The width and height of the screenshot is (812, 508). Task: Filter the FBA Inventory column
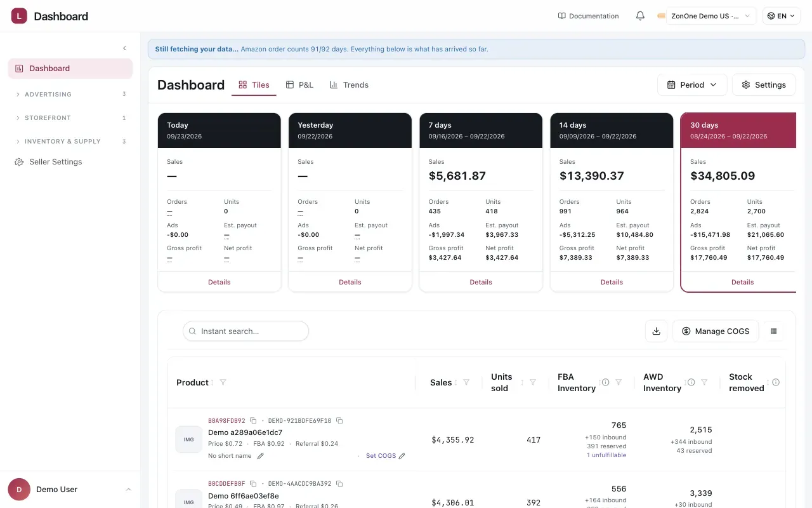pyautogui.click(x=619, y=382)
